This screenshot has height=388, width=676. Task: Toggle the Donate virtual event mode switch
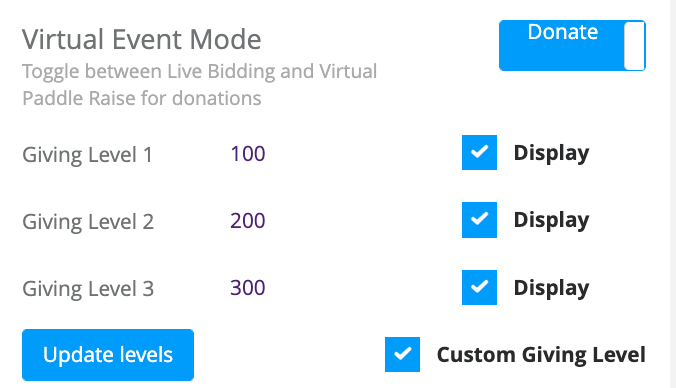572,45
